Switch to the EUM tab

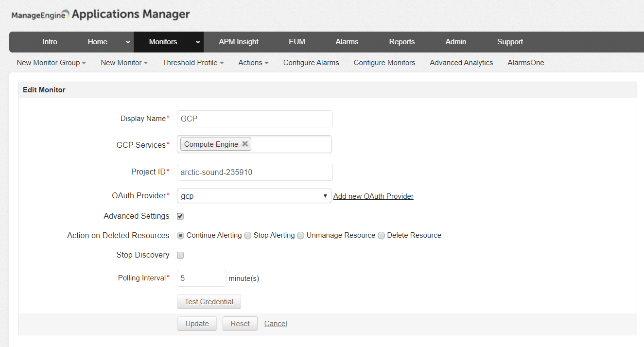coord(297,42)
